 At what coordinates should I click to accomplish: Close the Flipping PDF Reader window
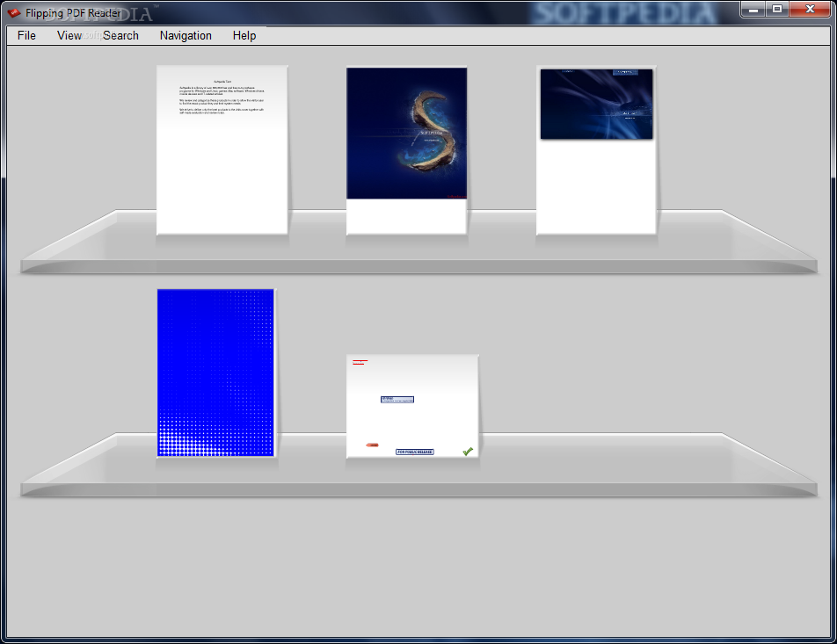pos(809,9)
